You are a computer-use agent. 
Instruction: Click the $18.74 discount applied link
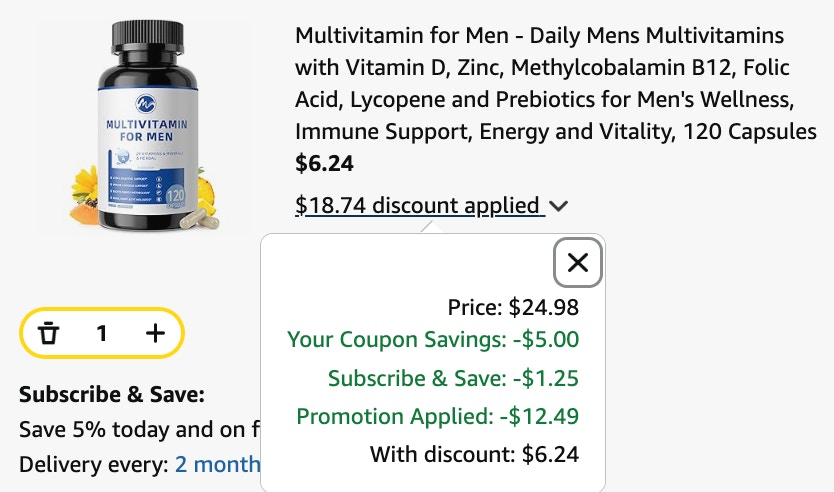pyautogui.click(x=420, y=205)
